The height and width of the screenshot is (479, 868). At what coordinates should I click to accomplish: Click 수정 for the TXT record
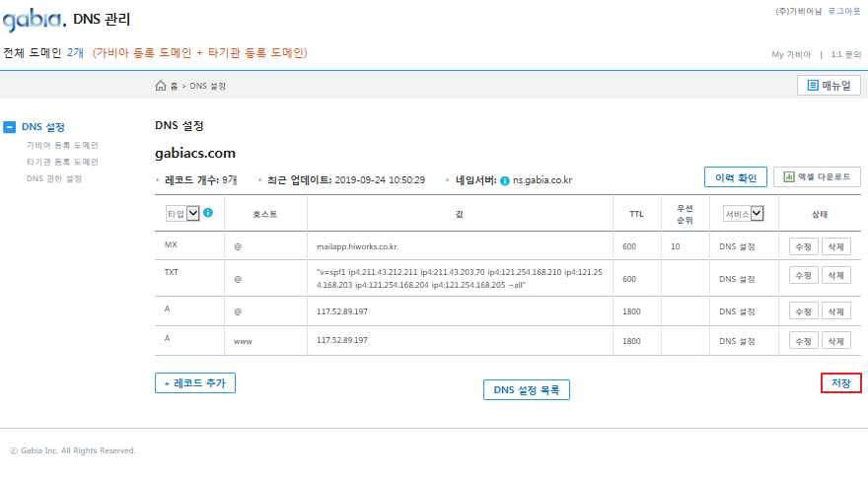pyautogui.click(x=803, y=275)
